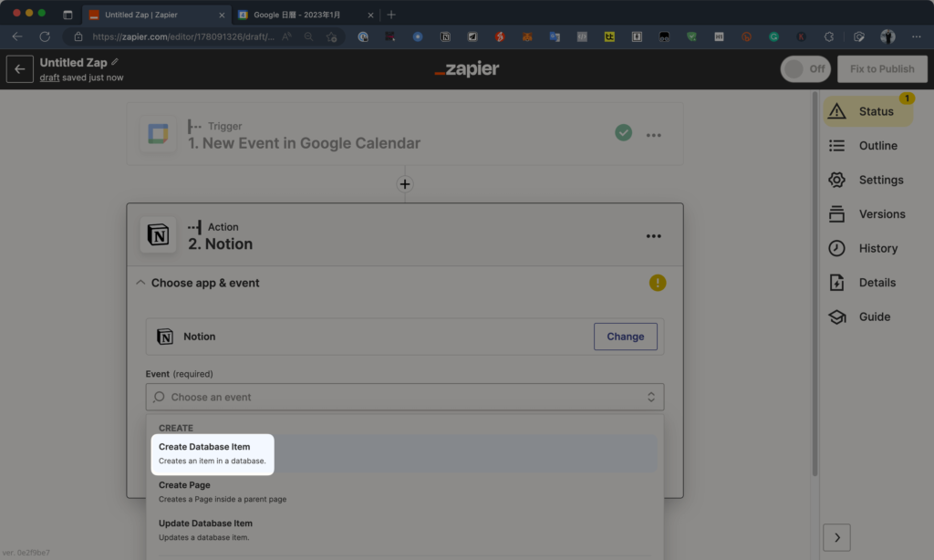Open the three-dot menu on the Trigger step
The width and height of the screenshot is (934, 560).
click(x=653, y=135)
